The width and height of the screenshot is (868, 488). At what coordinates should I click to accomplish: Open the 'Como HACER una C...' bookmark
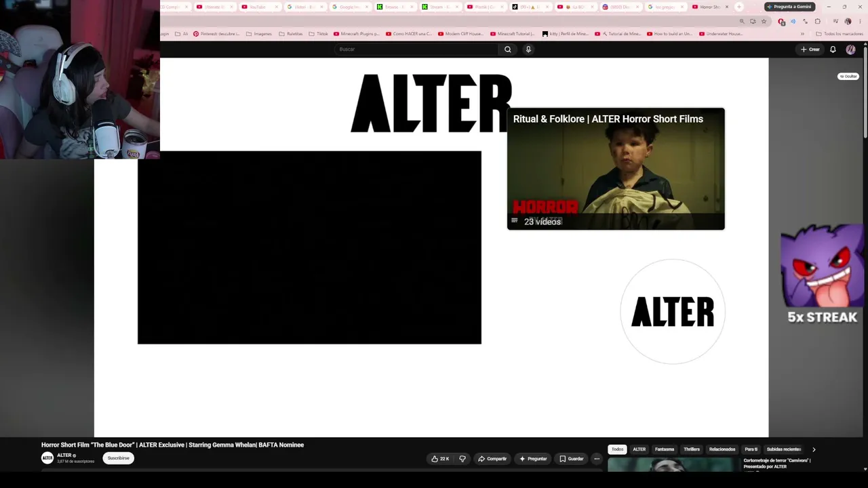point(409,34)
